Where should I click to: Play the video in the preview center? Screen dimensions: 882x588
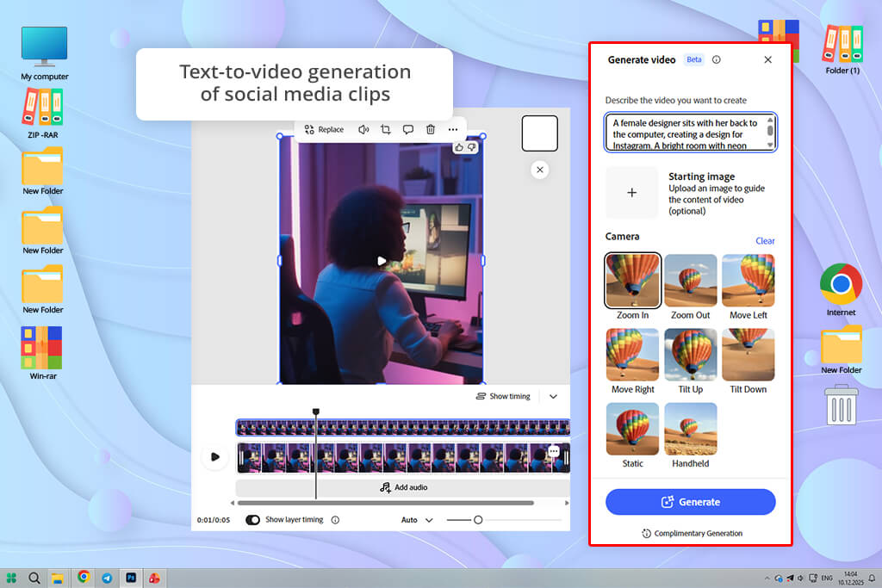pos(382,261)
